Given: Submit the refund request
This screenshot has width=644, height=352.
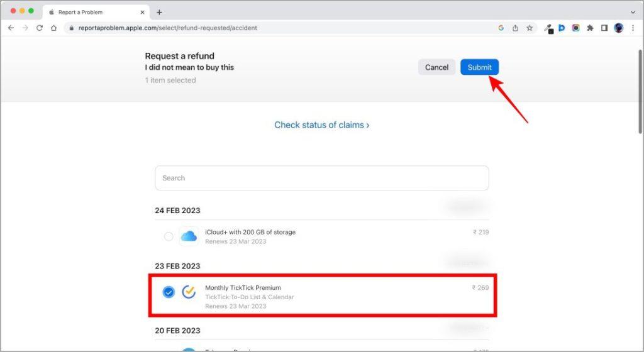Looking at the screenshot, I should [479, 67].
